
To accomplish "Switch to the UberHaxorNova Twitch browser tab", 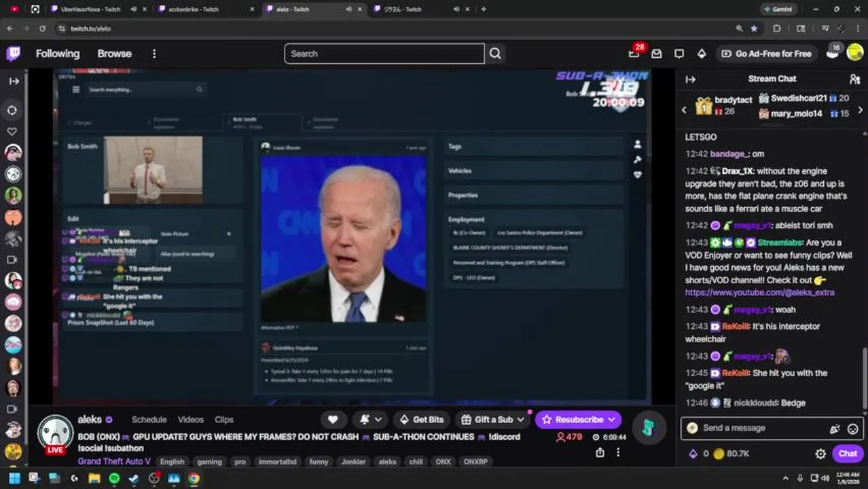I will (x=90, y=10).
